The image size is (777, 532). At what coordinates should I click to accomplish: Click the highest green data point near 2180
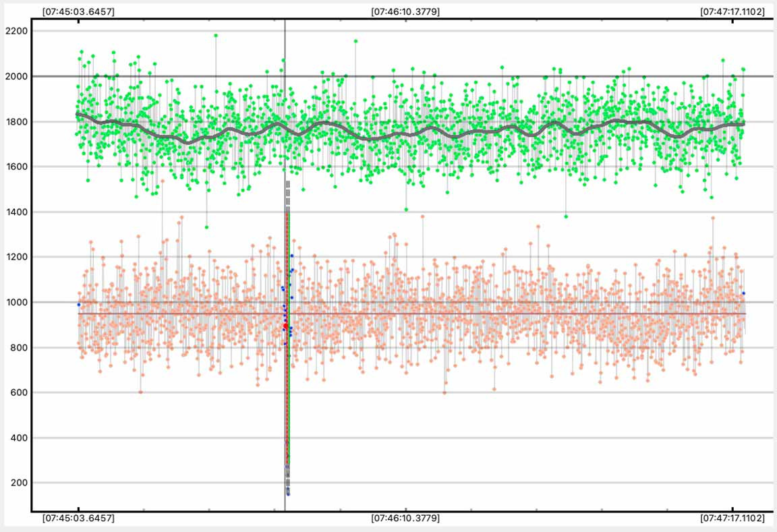click(x=216, y=36)
